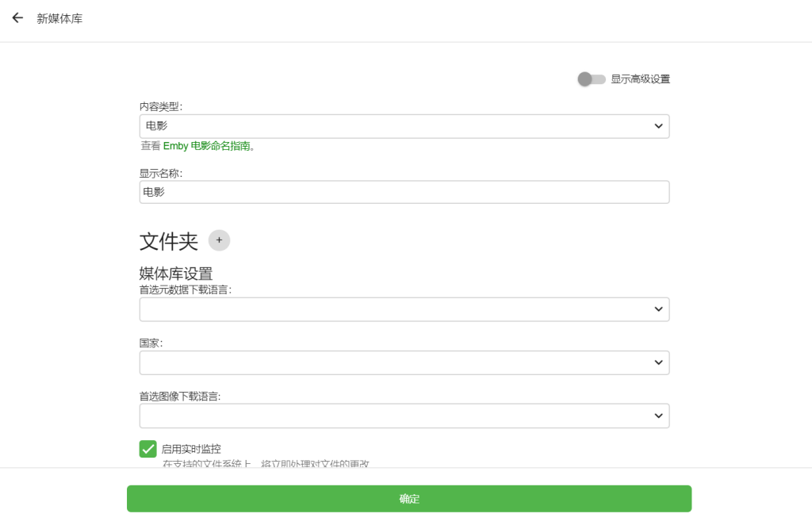Open the 国家 dropdown
Image resolution: width=812 pixels, height=529 pixels.
pos(404,362)
